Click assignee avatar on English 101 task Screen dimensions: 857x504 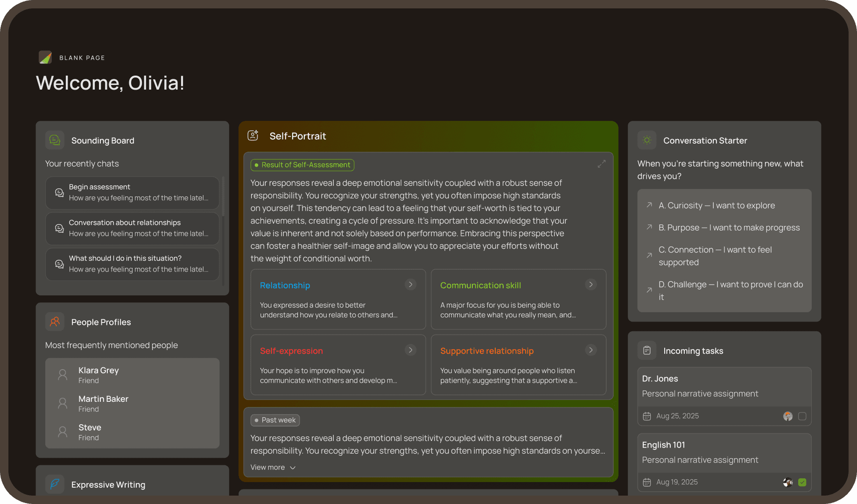pyautogui.click(x=788, y=483)
